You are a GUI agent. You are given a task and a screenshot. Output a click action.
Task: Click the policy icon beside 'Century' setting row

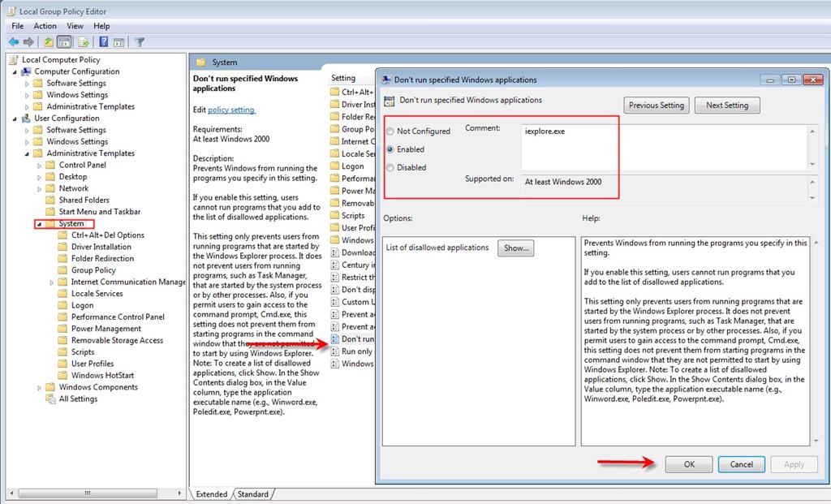pos(335,265)
